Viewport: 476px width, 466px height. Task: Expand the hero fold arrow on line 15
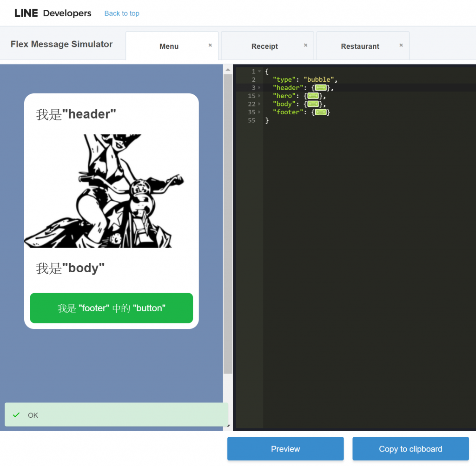(259, 96)
